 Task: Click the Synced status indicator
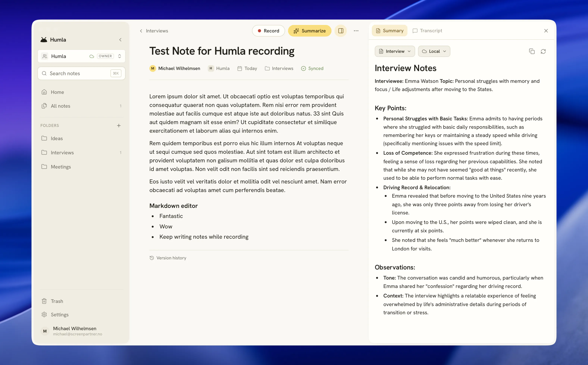pyautogui.click(x=312, y=68)
